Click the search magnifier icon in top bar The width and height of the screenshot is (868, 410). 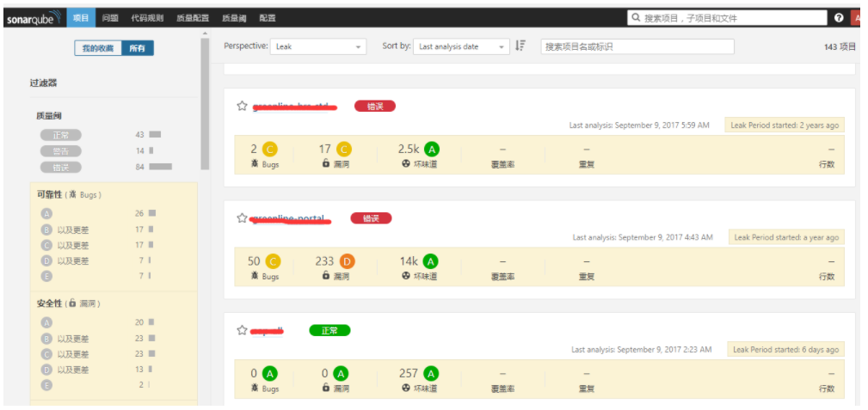coord(636,18)
